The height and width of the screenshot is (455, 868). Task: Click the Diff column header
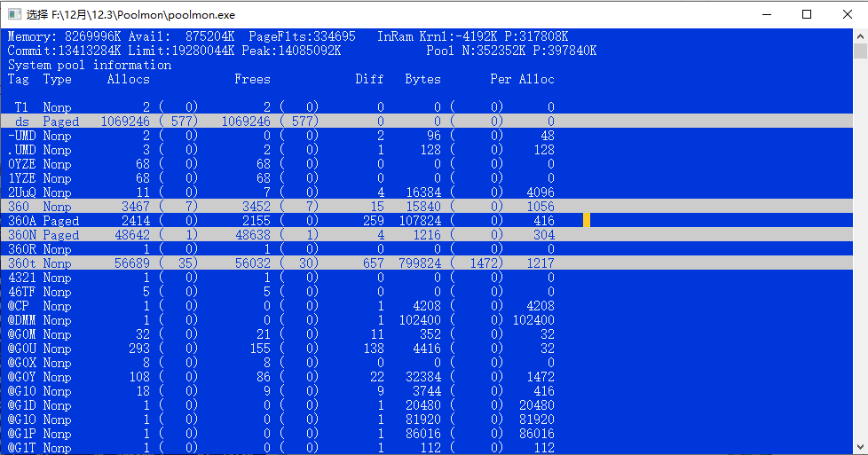click(369, 79)
